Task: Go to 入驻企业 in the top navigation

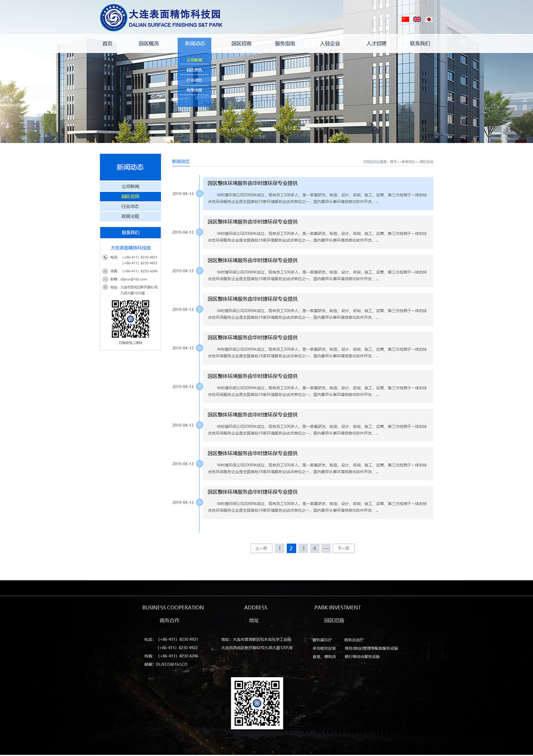Action: pos(330,44)
